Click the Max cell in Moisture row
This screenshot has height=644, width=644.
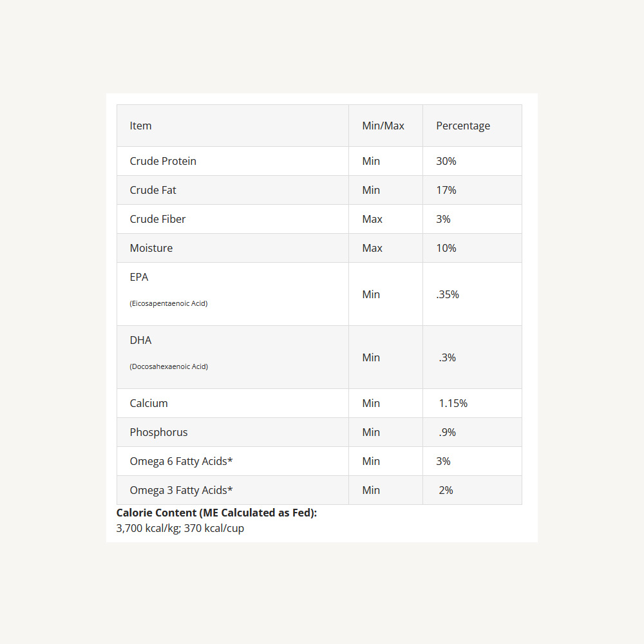(372, 248)
